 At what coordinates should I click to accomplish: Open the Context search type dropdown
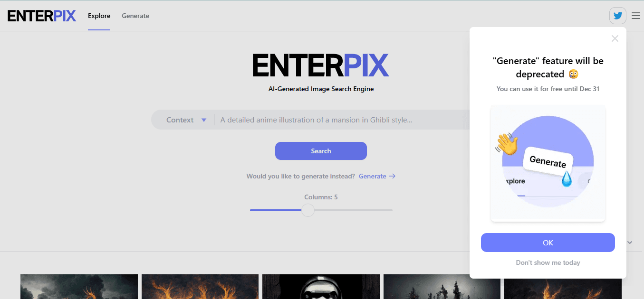coord(185,120)
